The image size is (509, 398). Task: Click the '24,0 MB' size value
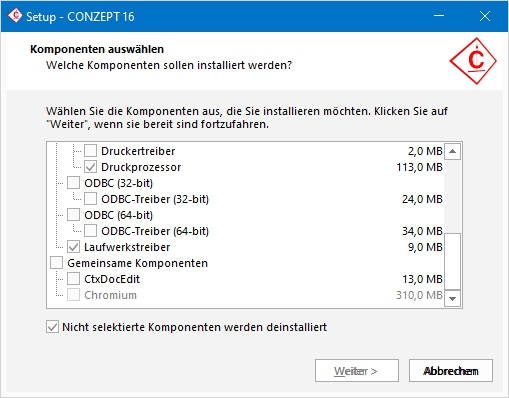(422, 199)
